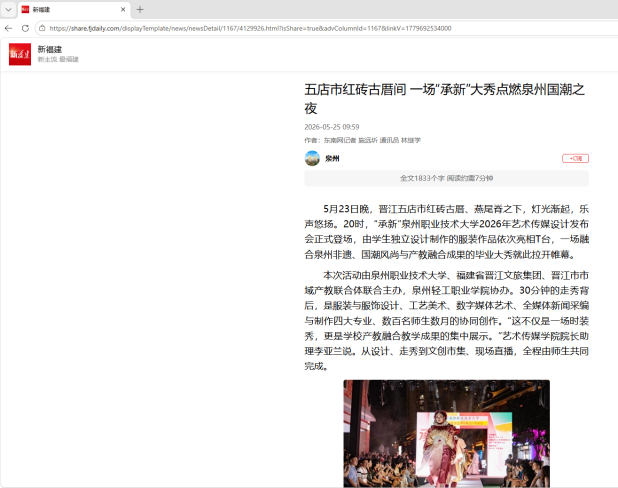This screenshot has height=488, width=618.
Task: Close the 新福建 tab
Action: 123,9
